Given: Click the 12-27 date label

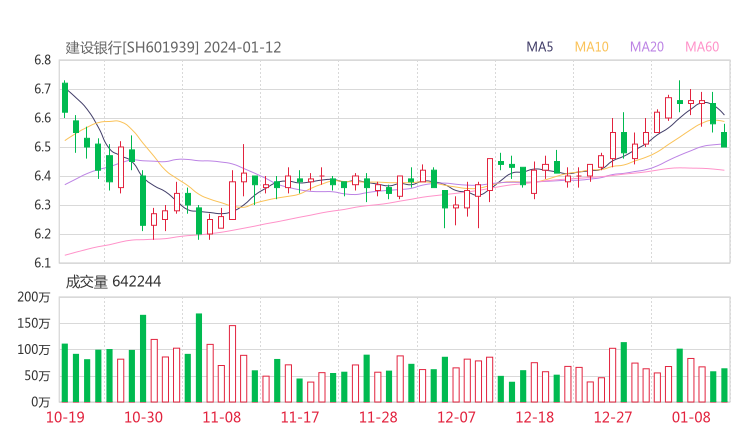Looking at the screenshot, I should (613, 417).
